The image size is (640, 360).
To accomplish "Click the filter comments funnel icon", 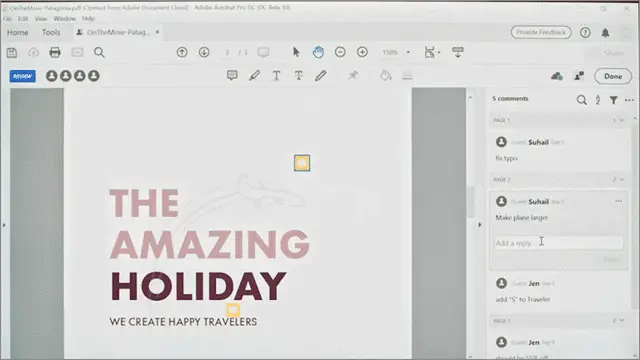I will [x=613, y=100].
